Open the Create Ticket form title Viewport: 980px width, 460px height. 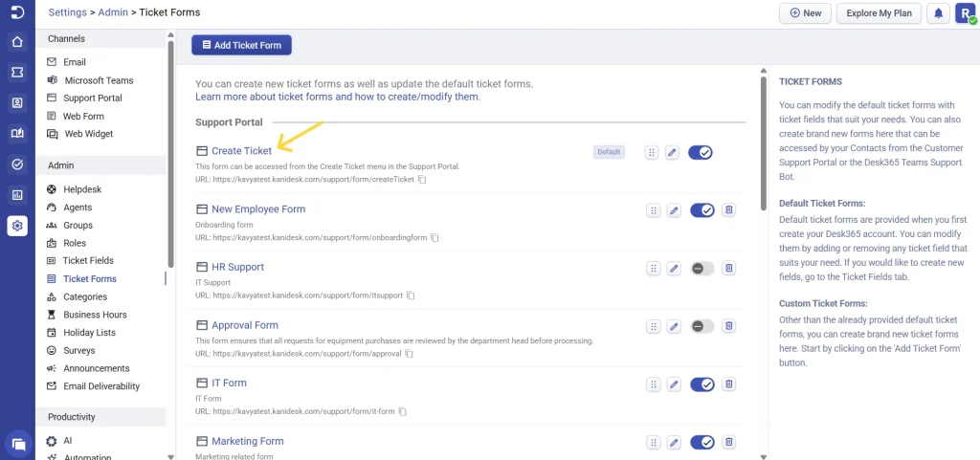coord(242,151)
